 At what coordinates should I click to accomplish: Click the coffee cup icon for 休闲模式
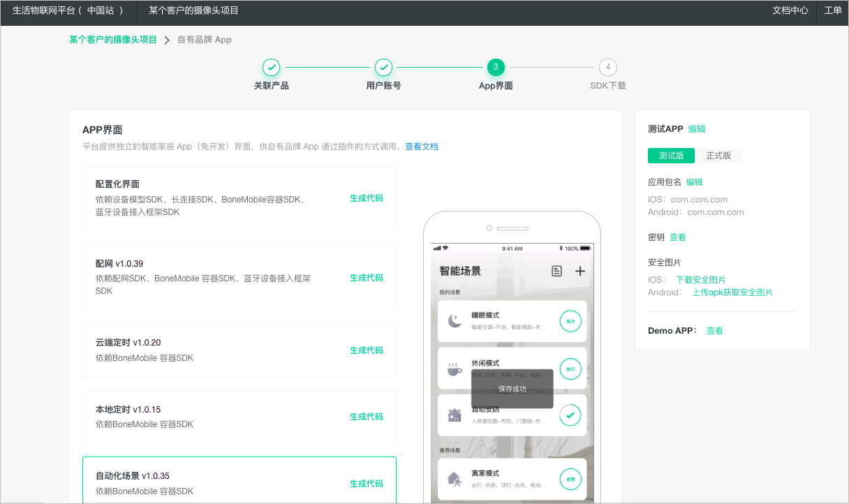tap(455, 369)
